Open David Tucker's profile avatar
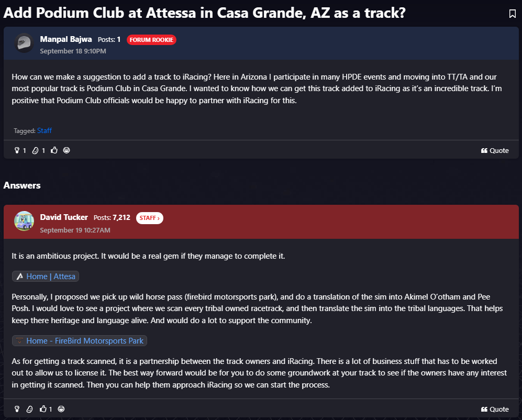This screenshot has width=522, height=420. [x=24, y=222]
